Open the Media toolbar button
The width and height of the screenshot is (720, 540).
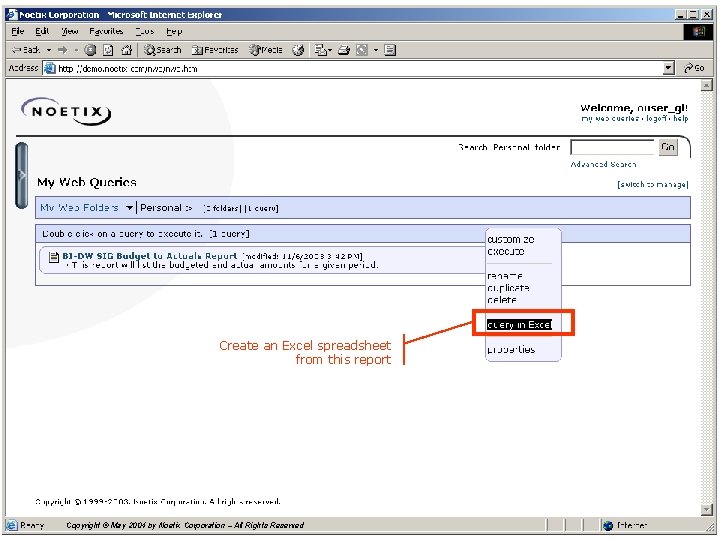[x=266, y=50]
